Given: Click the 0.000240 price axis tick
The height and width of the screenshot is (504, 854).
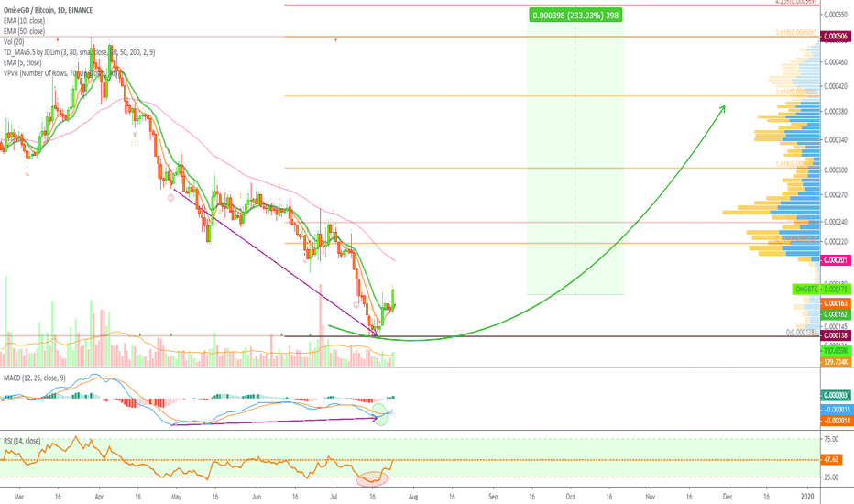Looking at the screenshot, I should (x=836, y=222).
